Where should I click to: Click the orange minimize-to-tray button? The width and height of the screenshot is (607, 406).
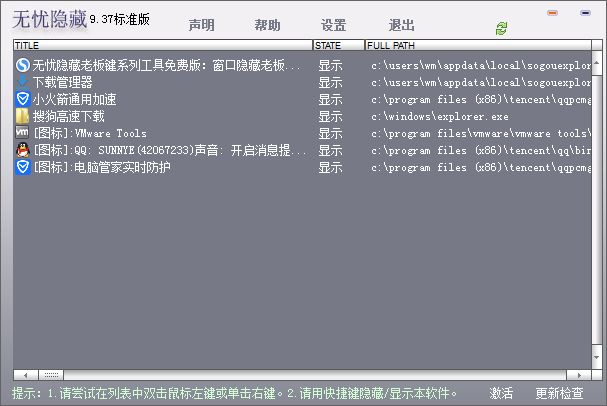click(552, 13)
